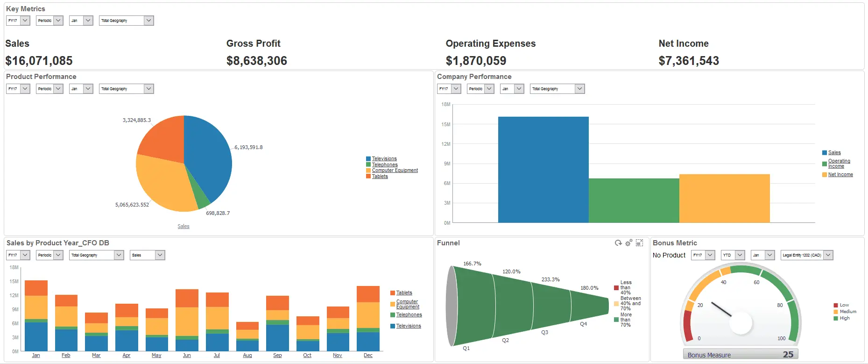Open Product Performance Periodic dropdown

pyautogui.click(x=49, y=89)
